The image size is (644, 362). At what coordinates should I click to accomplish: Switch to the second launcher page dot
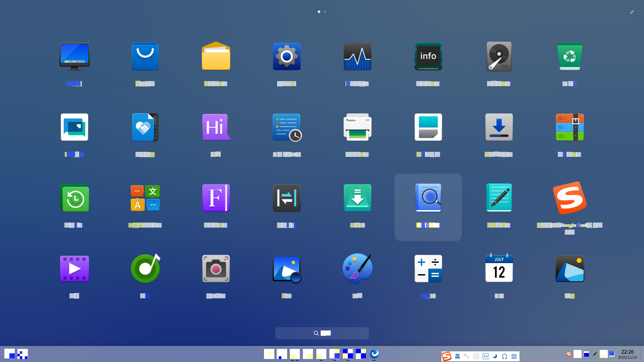325,12
